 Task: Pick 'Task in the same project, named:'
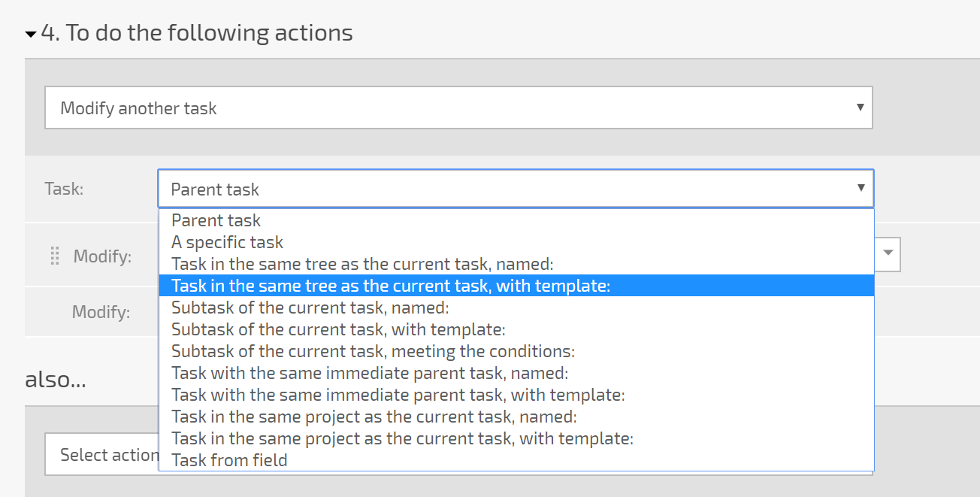pos(516,417)
